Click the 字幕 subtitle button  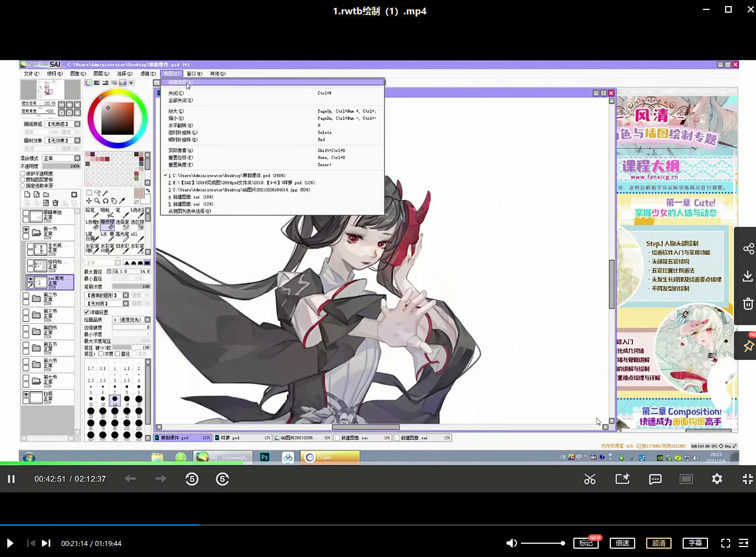point(695,543)
